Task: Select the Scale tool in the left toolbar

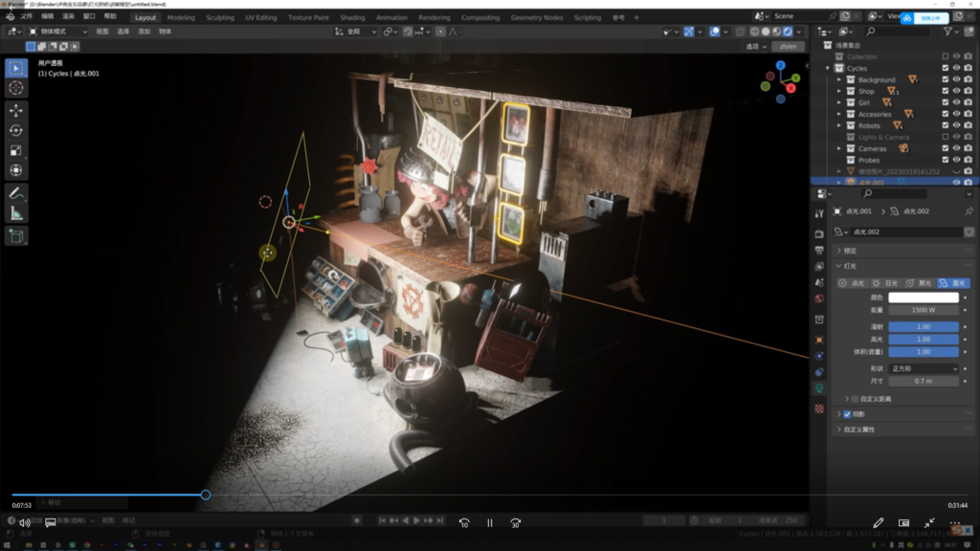Action: 16,150
